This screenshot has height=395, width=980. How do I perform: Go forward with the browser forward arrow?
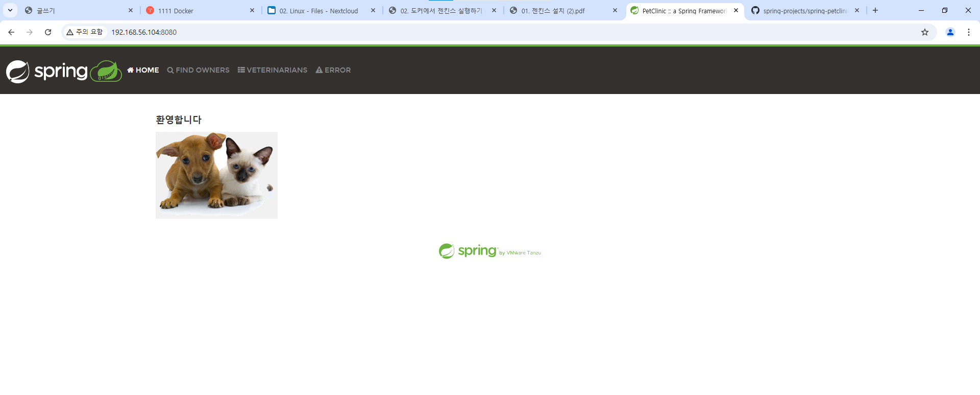tap(30, 32)
